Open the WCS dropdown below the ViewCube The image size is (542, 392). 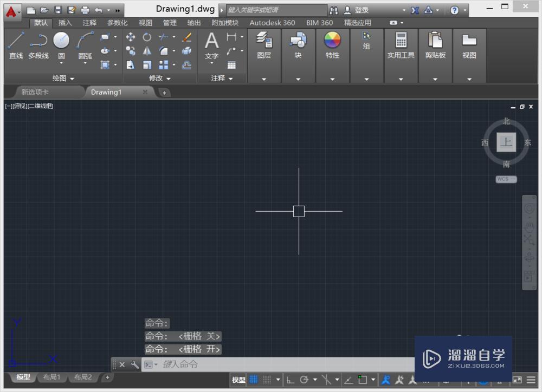(x=505, y=179)
